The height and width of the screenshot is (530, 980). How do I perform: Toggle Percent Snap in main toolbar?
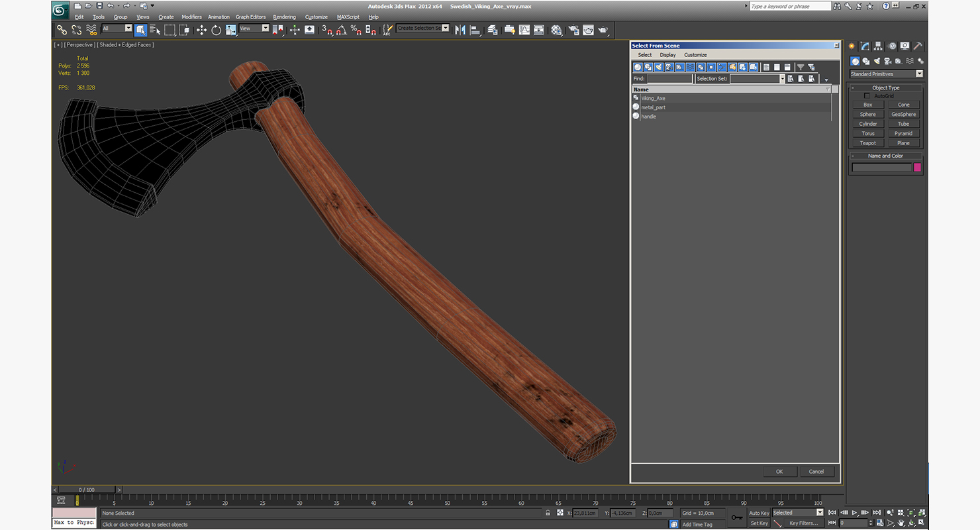pos(356,30)
